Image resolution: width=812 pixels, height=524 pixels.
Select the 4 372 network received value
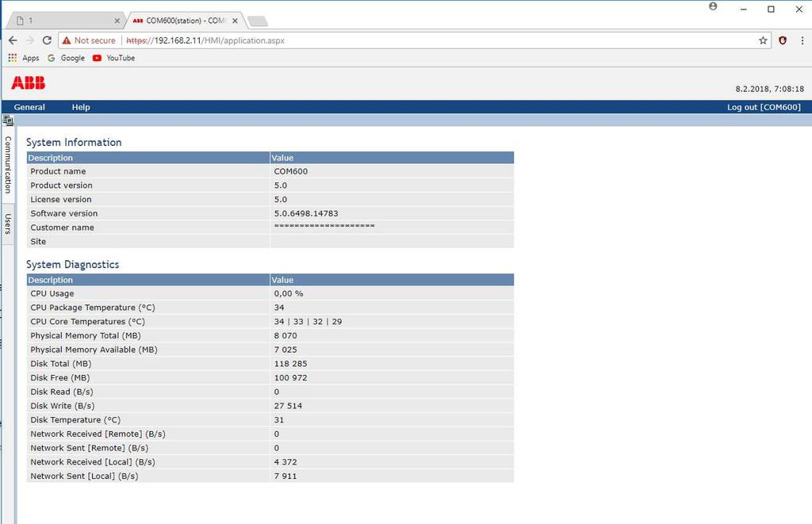[x=285, y=462]
